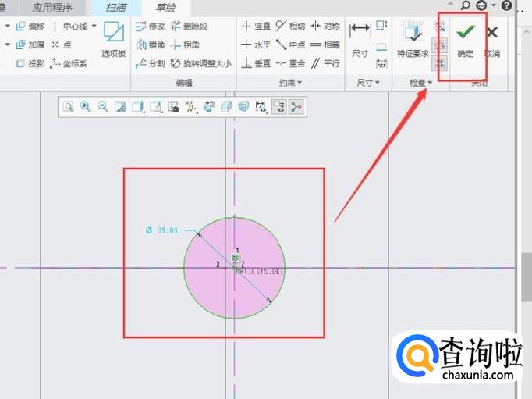Select the 坐标系 (Coordinate system) tool

[x=69, y=63]
